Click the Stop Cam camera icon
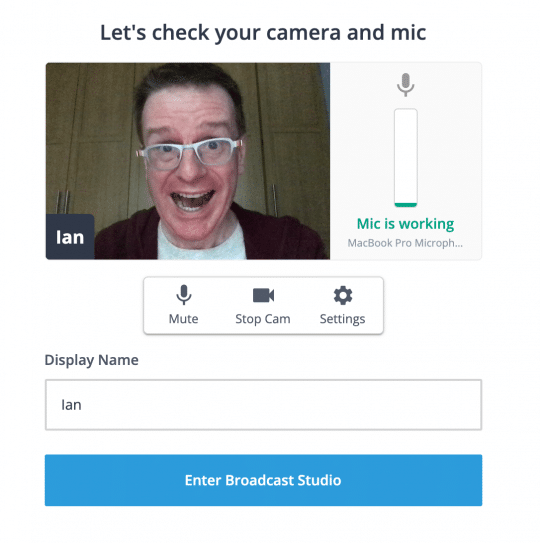 (263, 295)
